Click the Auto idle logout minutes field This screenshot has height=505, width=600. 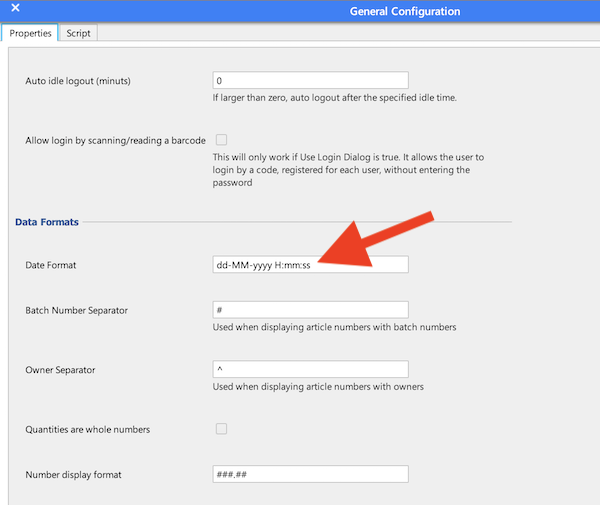pos(310,80)
